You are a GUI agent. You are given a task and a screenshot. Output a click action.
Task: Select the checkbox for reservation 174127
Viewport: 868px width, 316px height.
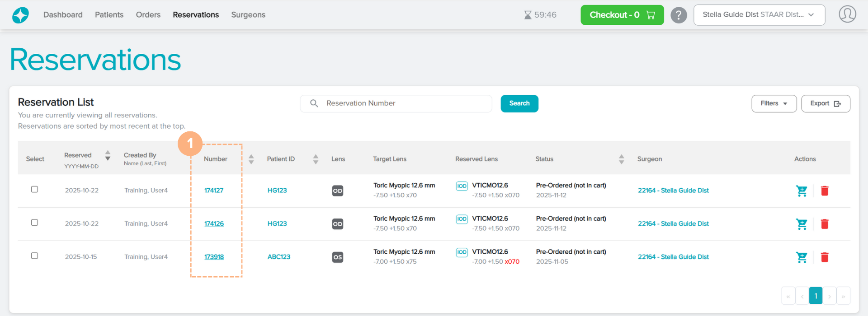pyautogui.click(x=34, y=190)
